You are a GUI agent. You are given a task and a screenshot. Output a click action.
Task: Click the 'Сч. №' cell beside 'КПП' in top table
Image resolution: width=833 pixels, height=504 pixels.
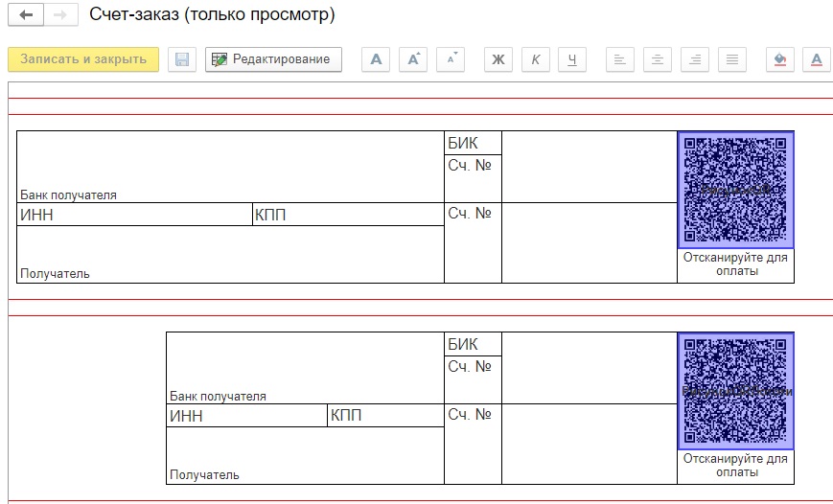click(473, 242)
